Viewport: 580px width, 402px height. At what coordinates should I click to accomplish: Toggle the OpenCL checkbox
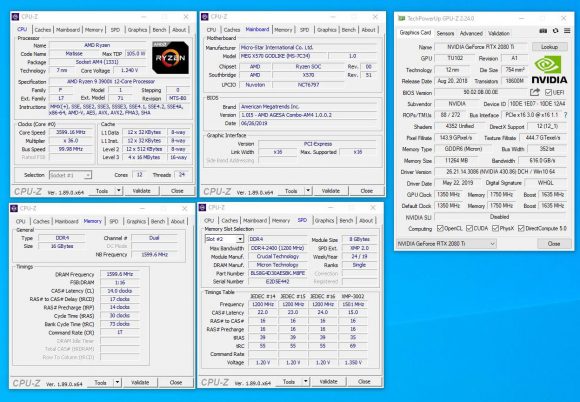pyautogui.click(x=440, y=229)
